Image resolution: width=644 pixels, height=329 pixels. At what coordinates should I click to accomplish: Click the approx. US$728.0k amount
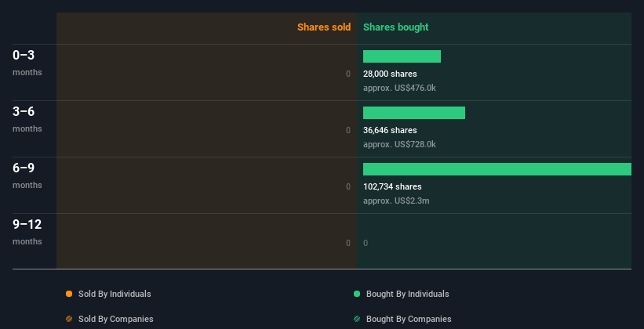click(399, 144)
